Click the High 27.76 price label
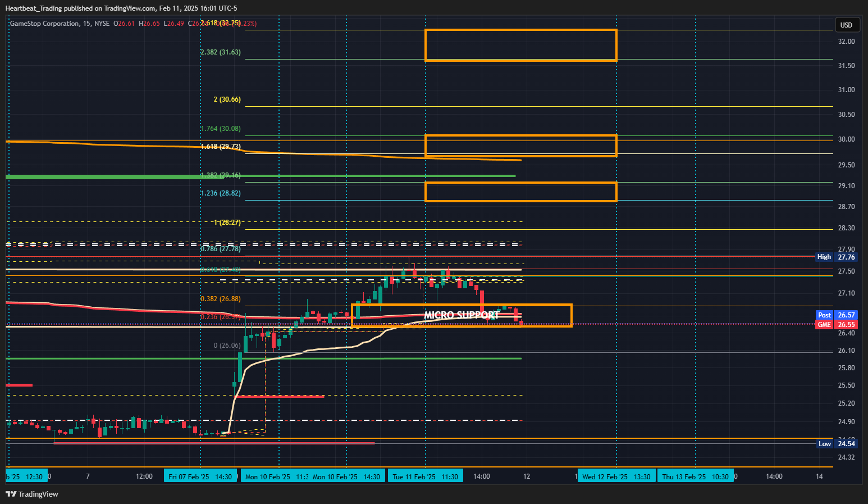The image size is (868, 504). pos(836,257)
